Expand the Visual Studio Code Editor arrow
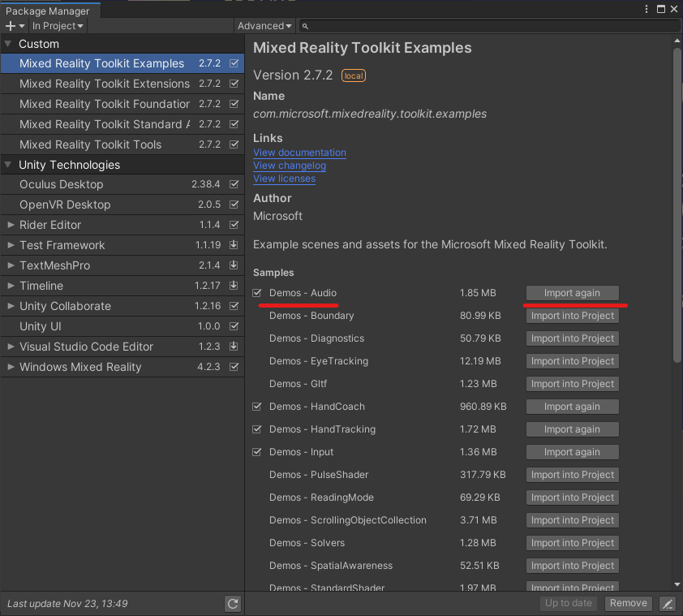This screenshot has height=616, width=683. [11, 347]
